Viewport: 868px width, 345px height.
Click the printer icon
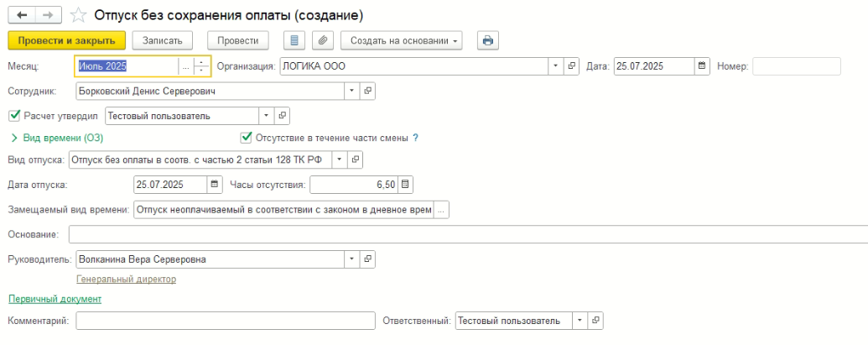coord(487,40)
